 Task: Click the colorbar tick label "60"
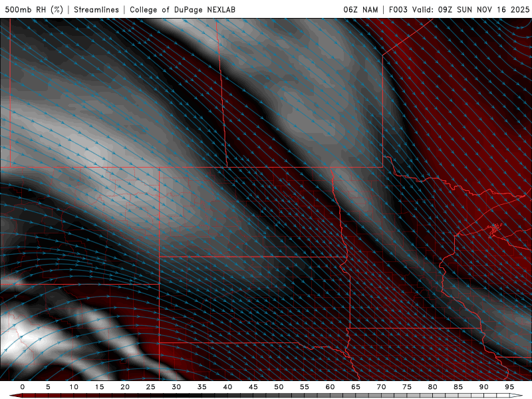point(330,387)
